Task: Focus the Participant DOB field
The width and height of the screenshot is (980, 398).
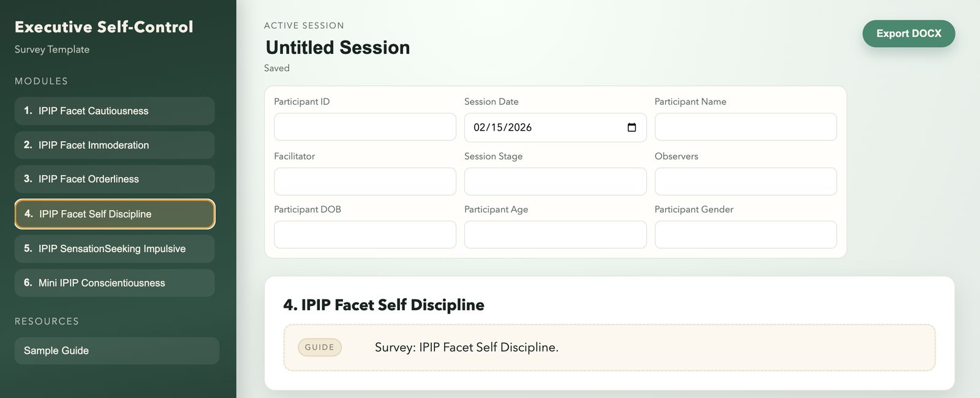Action: (x=364, y=235)
